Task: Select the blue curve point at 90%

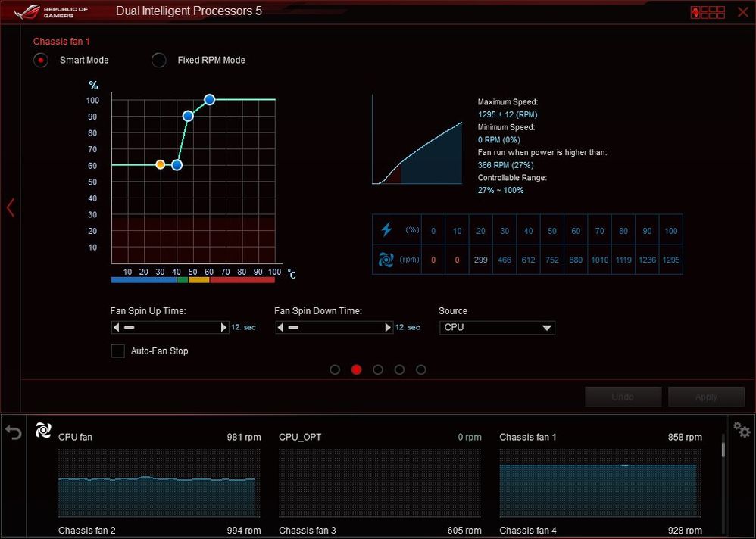Action: click(188, 116)
